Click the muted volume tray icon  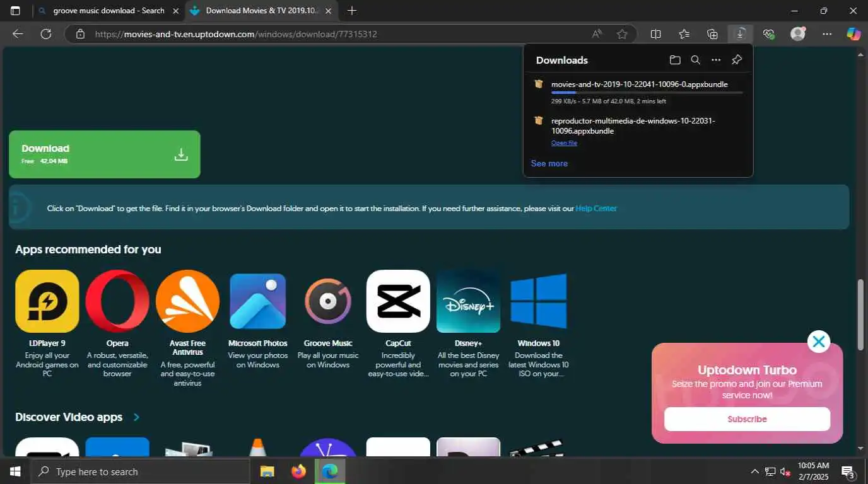(x=785, y=471)
